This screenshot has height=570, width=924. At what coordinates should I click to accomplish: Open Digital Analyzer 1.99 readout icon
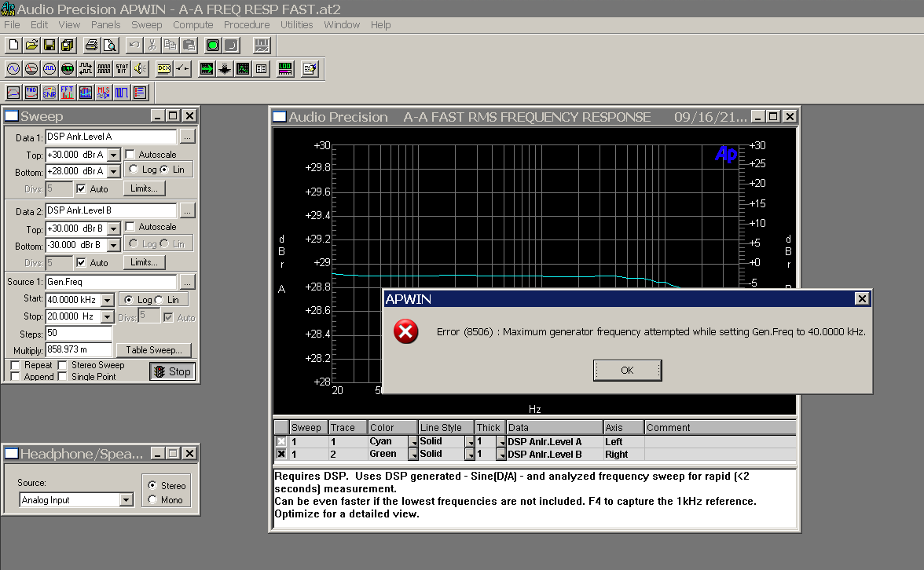click(x=68, y=69)
